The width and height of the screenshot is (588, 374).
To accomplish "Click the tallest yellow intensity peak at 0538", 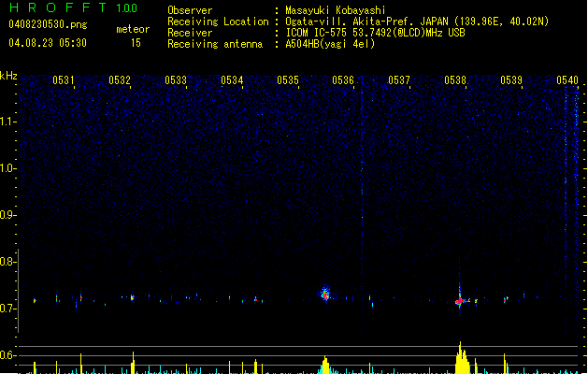I will (462, 357).
